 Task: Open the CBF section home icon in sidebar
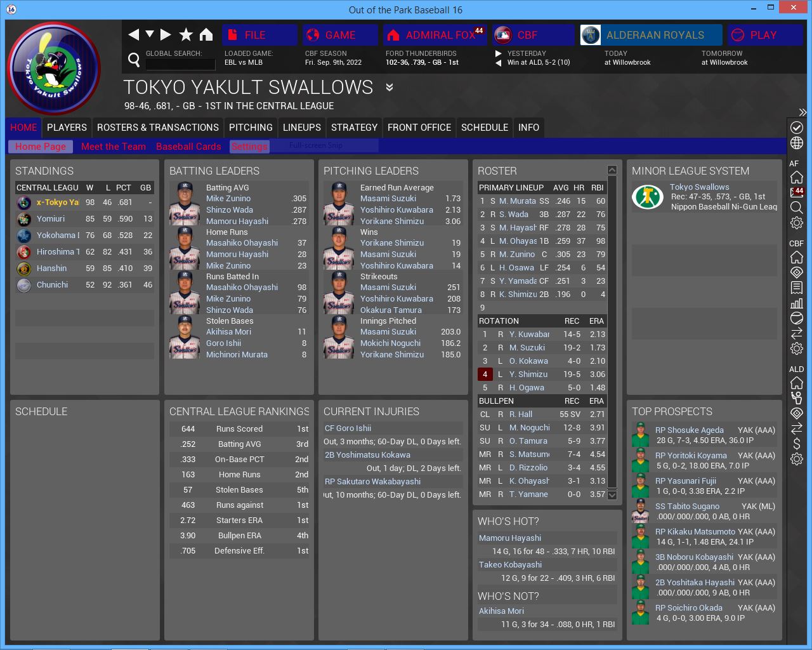tap(797, 257)
